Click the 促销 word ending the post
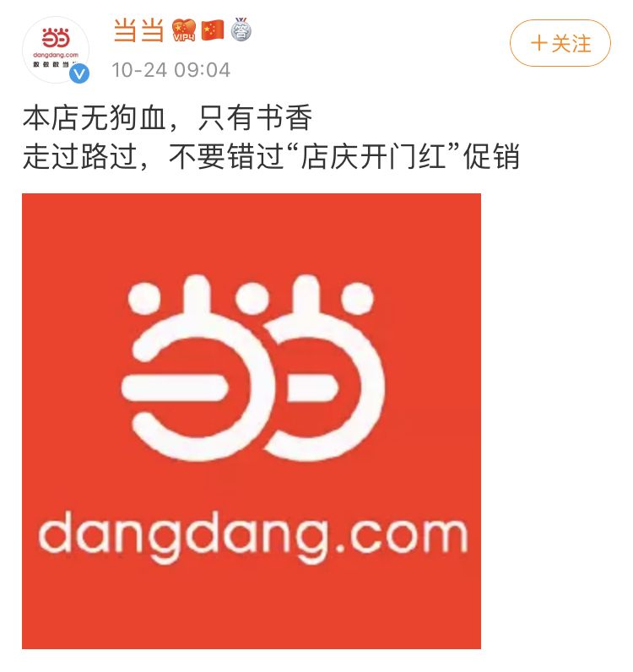The width and height of the screenshot is (633, 672). (491, 156)
